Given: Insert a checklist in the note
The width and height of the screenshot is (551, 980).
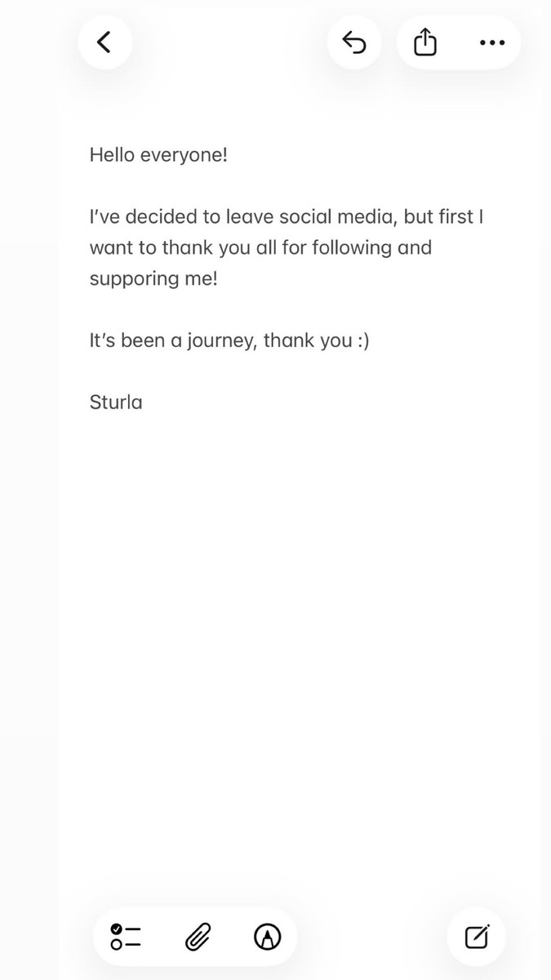Looking at the screenshot, I should coord(127,937).
